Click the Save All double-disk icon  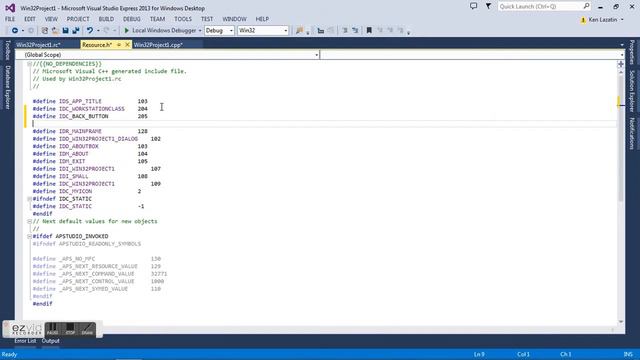(x=76, y=31)
